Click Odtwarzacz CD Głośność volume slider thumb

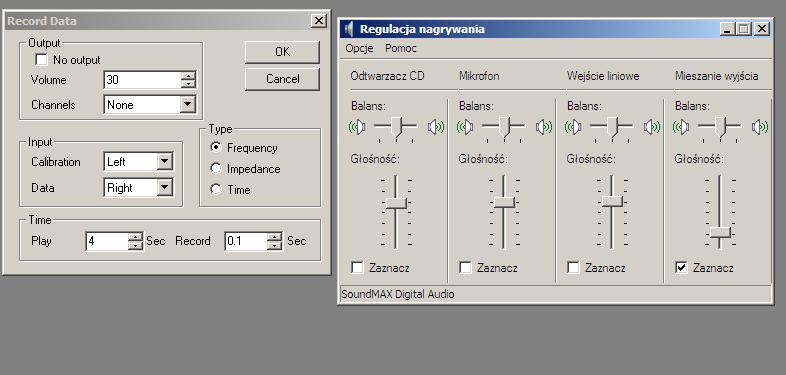397,203
